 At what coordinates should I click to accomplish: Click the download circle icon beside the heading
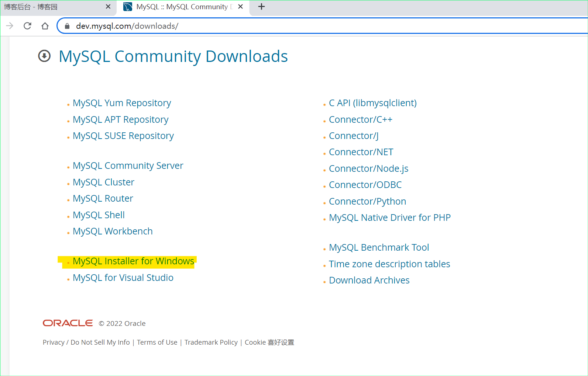pos(44,56)
